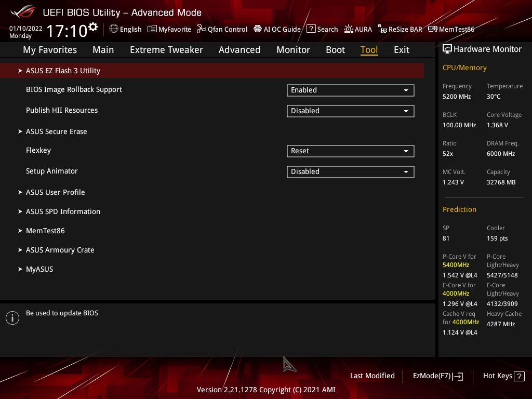Image resolution: width=532 pixels, height=399 pixels.
Task: Open Qfan Control fan icon
Action: click(202, 29)
